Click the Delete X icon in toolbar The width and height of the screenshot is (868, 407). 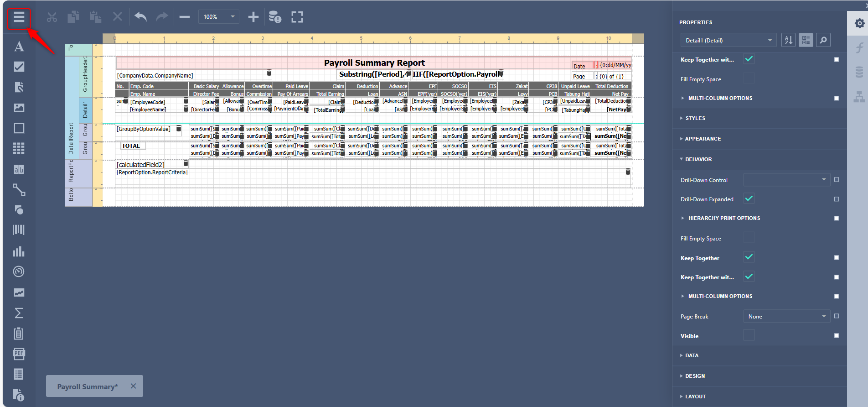117,17
